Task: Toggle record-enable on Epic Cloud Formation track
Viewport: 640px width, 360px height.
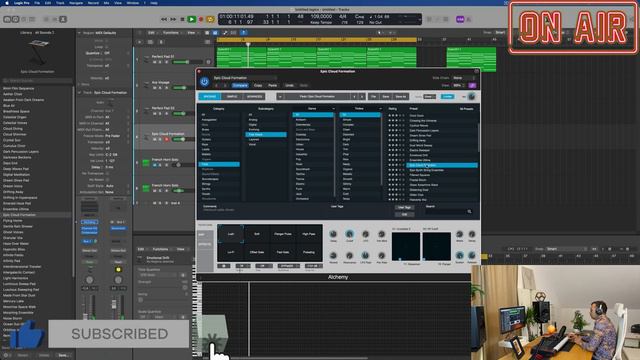Action: (x=166, y=139)
